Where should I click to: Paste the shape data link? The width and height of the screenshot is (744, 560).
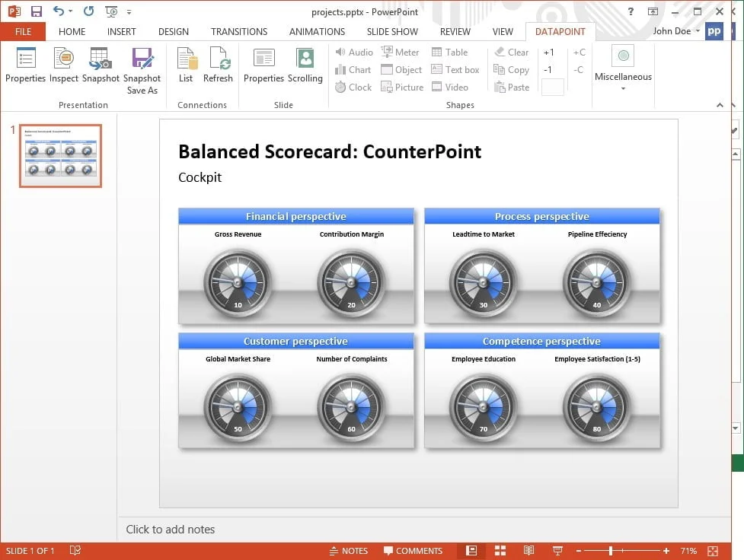(x=512, y=87)
